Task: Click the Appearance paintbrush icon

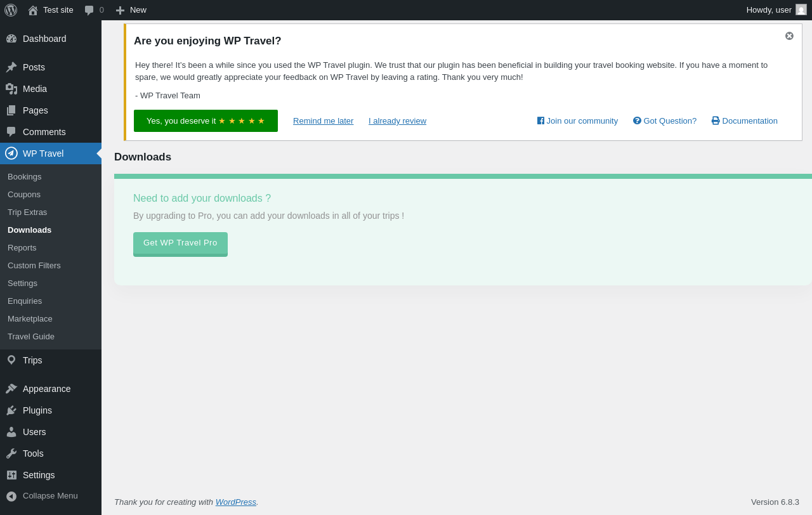Action: pos(11,389)
